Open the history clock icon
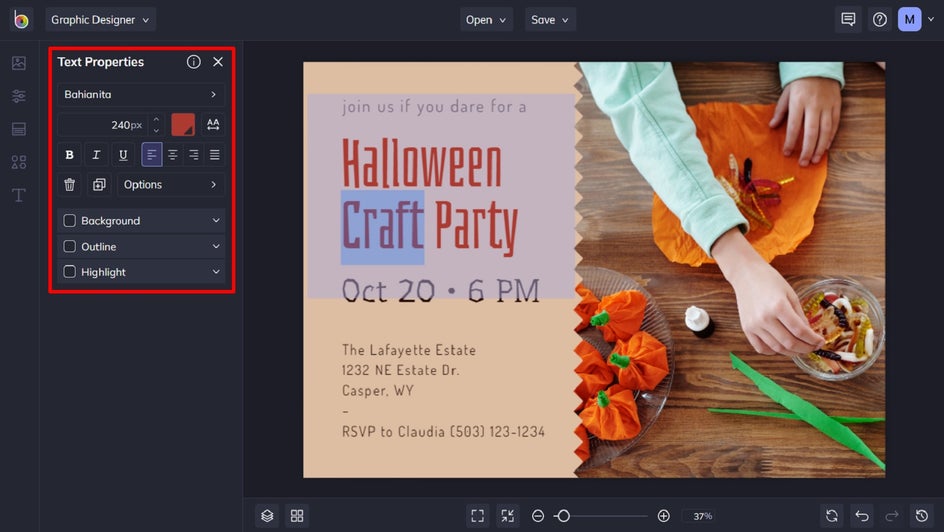The width and height of the screenshot is (944, 532). tap(922, 516)
